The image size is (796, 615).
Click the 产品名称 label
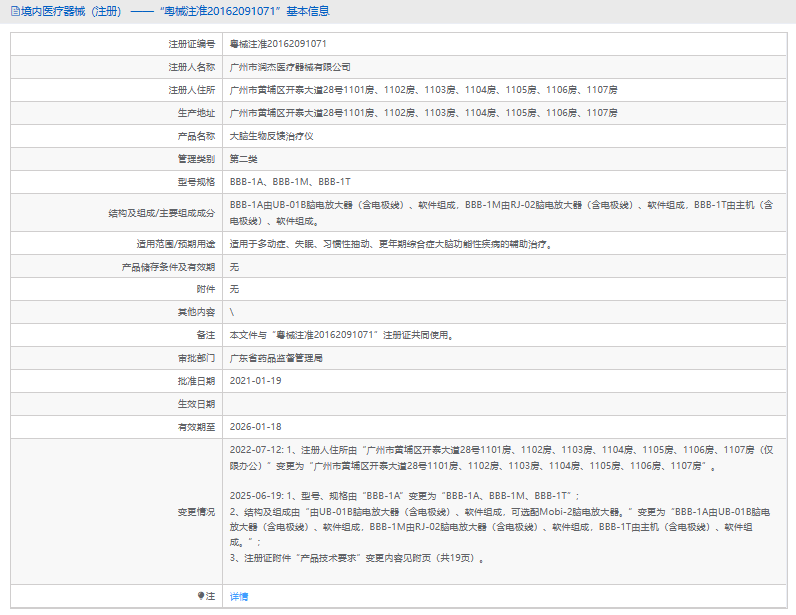point(196,136)
